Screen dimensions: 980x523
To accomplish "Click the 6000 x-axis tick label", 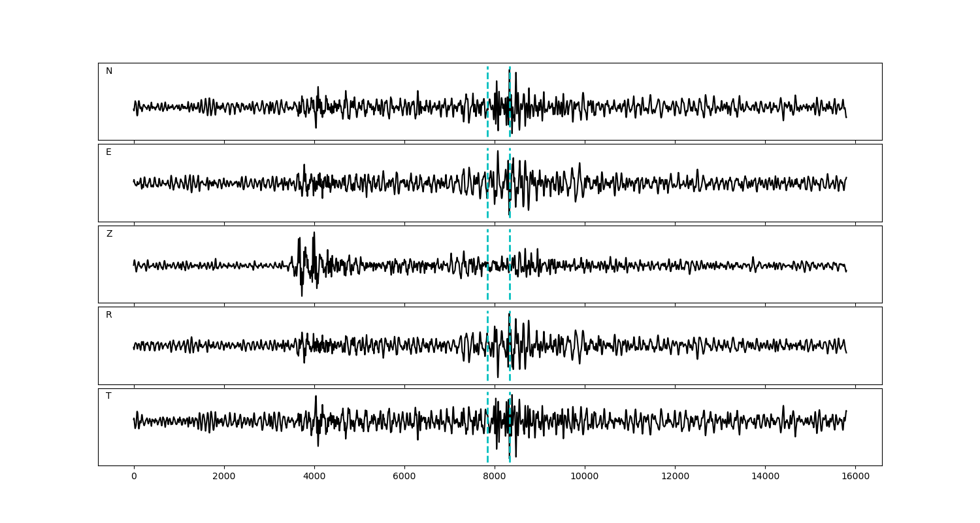I will (404, 477).
